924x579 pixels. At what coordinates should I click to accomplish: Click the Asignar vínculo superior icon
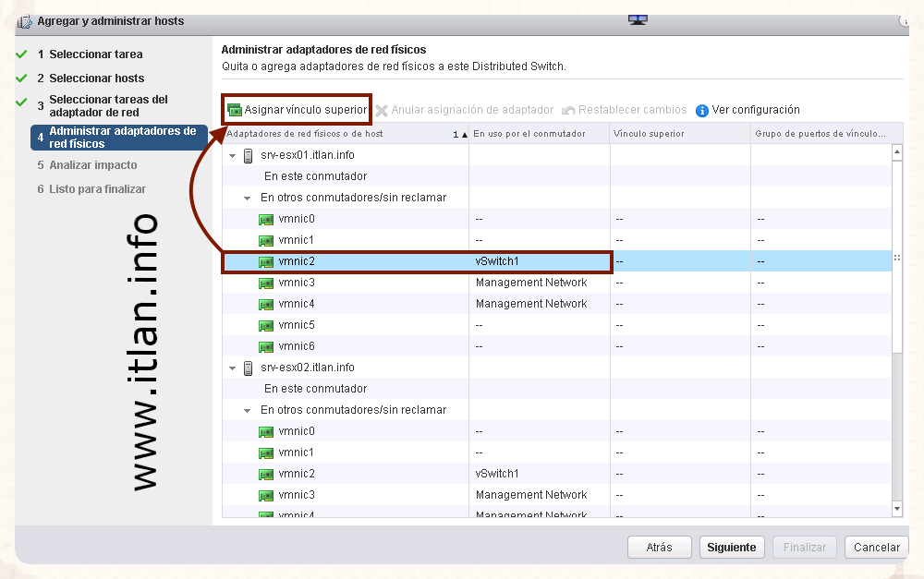235,111
